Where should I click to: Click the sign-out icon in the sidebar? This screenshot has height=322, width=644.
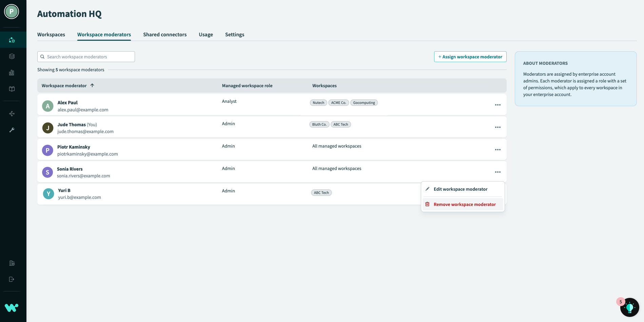click(12, 279)
